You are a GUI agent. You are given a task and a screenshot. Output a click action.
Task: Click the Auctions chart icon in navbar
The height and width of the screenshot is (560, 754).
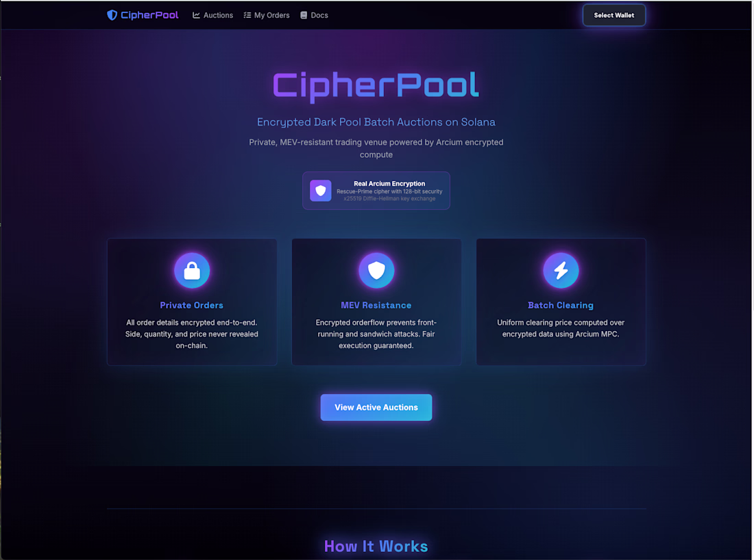196,15
